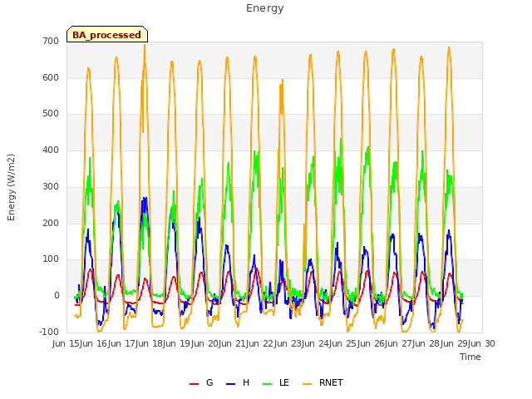This screenshot has height=399, width=532.
Task: Click the Energy chart title
Action: tap(265, 8)
